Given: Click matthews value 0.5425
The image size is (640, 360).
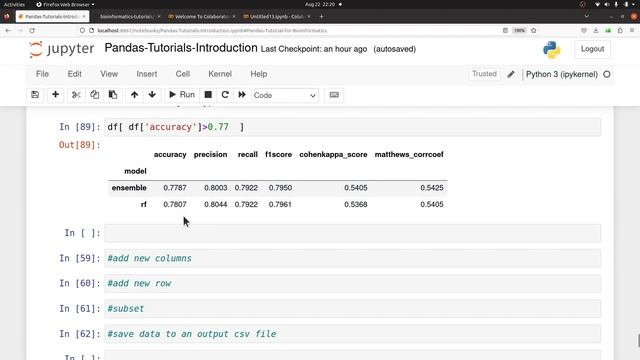Looking at the screenshot, I should 432,188.
